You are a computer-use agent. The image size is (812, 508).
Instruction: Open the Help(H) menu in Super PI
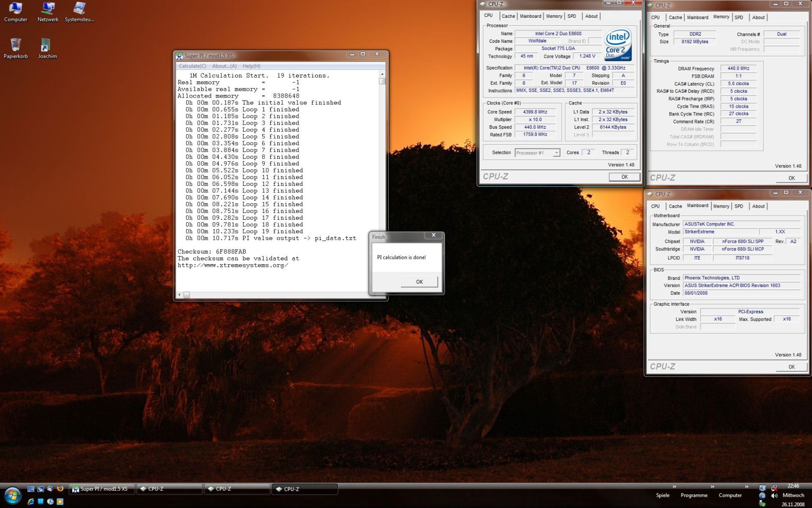click(x=252, y=66)
